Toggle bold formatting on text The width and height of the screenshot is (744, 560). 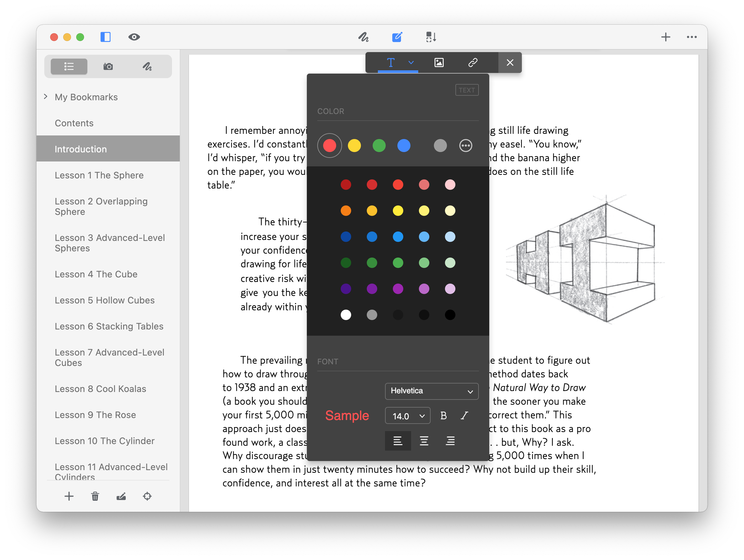coord(445,415)
